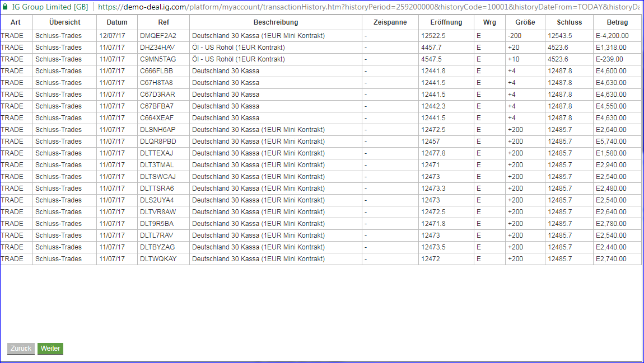Click amount E2,940.00
Viewport: 644px width, 363px height.
pyautogui.click(x=611, y=165)
